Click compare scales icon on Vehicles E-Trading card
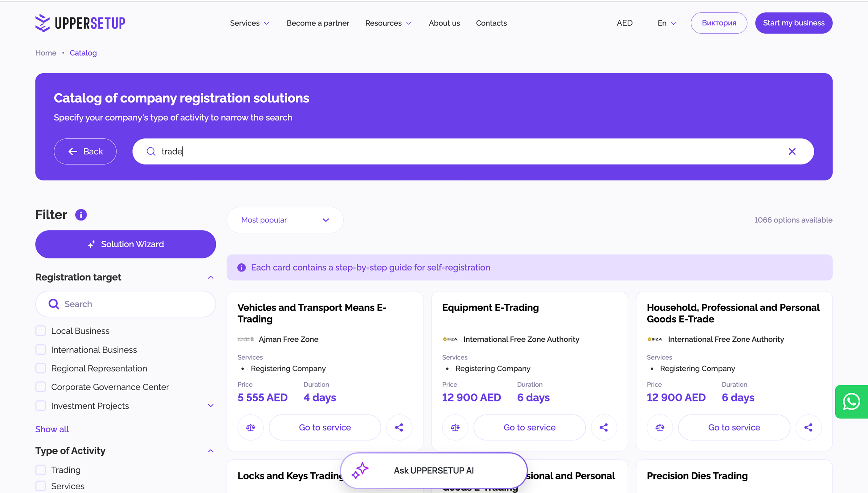Screen dimensions: 868x493 pos(251,427)
